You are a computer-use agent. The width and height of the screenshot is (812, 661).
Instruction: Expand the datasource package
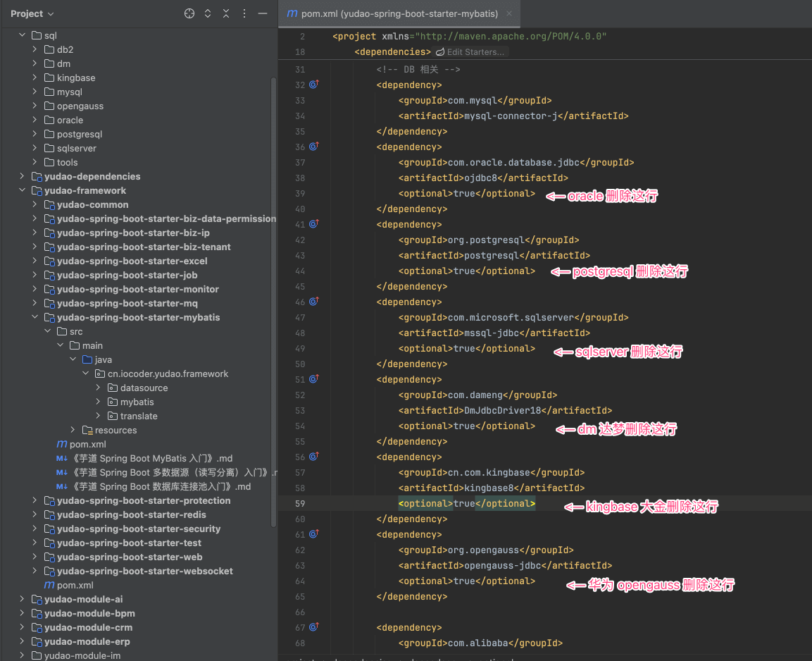pyautogui.click(x=99, y=388)
